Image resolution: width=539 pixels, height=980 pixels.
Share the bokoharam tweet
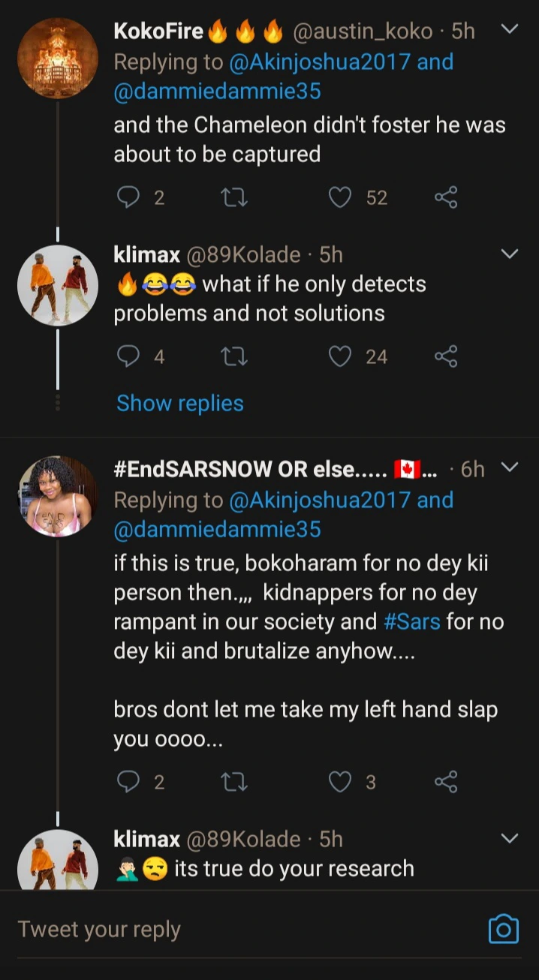click(446, 782)
